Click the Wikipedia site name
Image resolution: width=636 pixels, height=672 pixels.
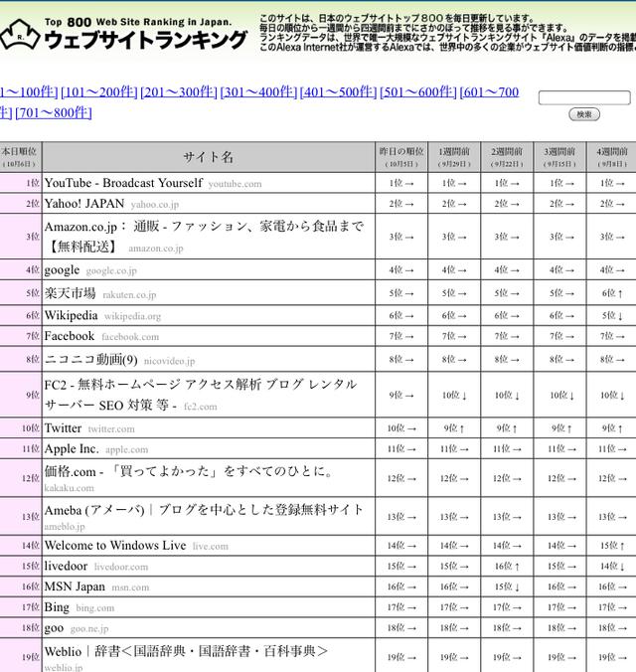coord(72,315)
